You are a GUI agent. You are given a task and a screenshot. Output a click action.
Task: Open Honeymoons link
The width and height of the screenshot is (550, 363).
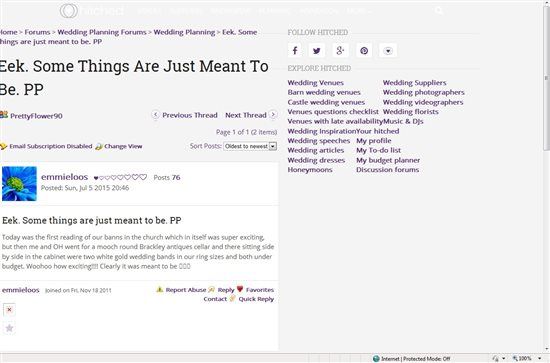click(310, 169)
